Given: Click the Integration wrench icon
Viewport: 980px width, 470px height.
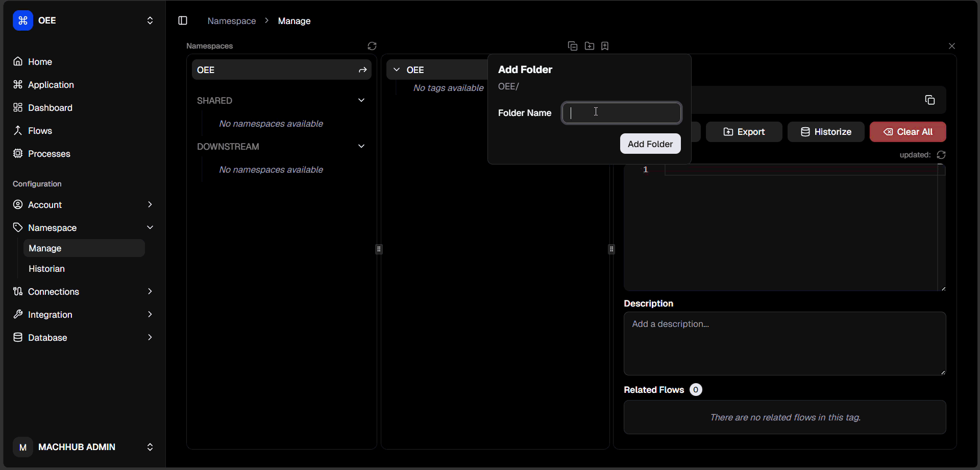Looking at the screenshot, I should pyautogui.click(x=18, y=314).
